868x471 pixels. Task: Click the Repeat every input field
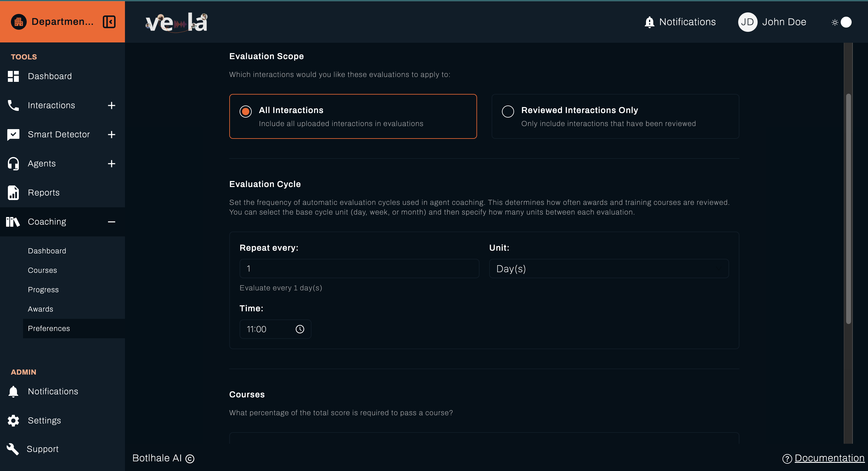(359, 268)
